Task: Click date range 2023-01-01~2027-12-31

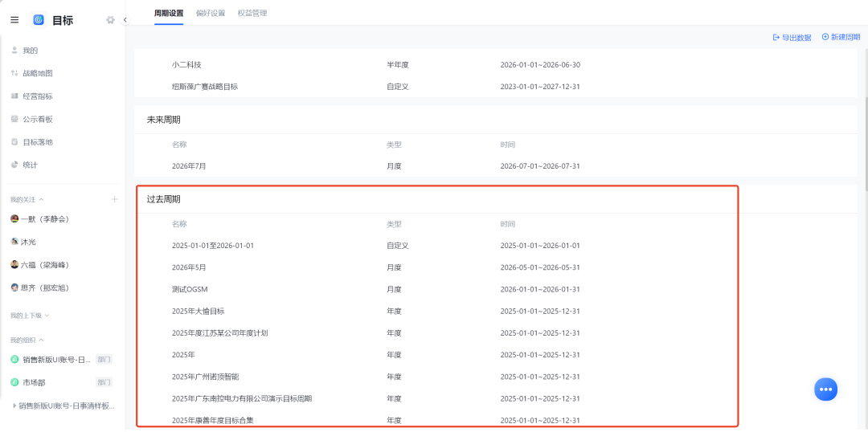Action: pyautogui.click(x=540, y=87)
